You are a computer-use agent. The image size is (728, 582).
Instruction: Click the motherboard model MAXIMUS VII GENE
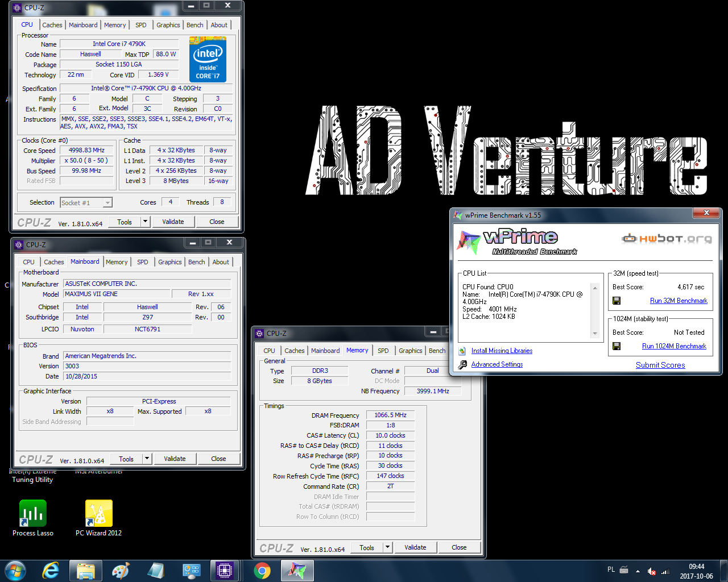[117, 294]
